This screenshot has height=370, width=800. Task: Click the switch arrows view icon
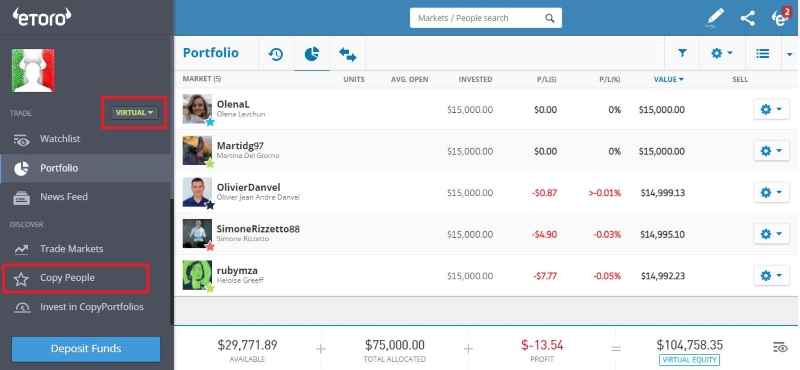pos(347,54)
